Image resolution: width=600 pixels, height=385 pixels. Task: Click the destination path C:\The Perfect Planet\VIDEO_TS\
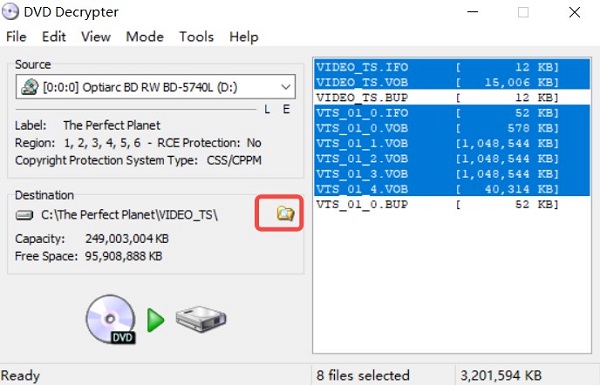129,215
